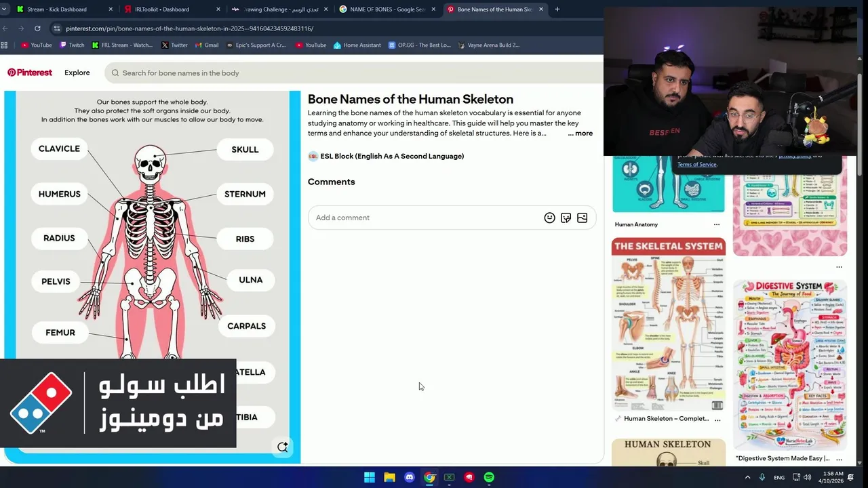Open the Chrome apps grid shortcut
This screenshot has width=868, height=488.
[x=5, y=45]
